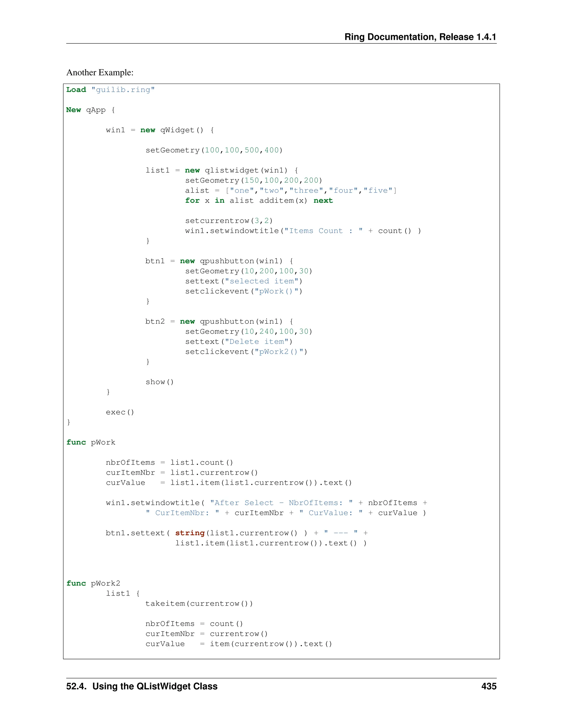Image resolution: width=563 pixels, height=728 pixels.
Task: Click the show() call line
Action: [x=159, y=382]
